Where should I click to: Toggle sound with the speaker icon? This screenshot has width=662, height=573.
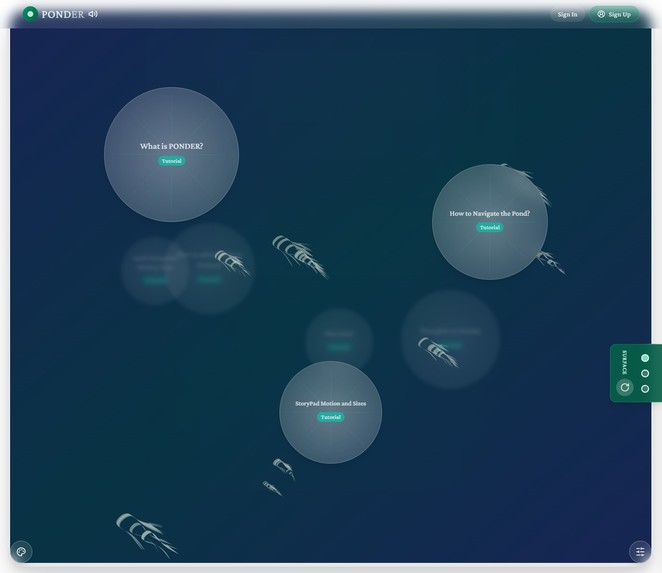pos(93,14)
